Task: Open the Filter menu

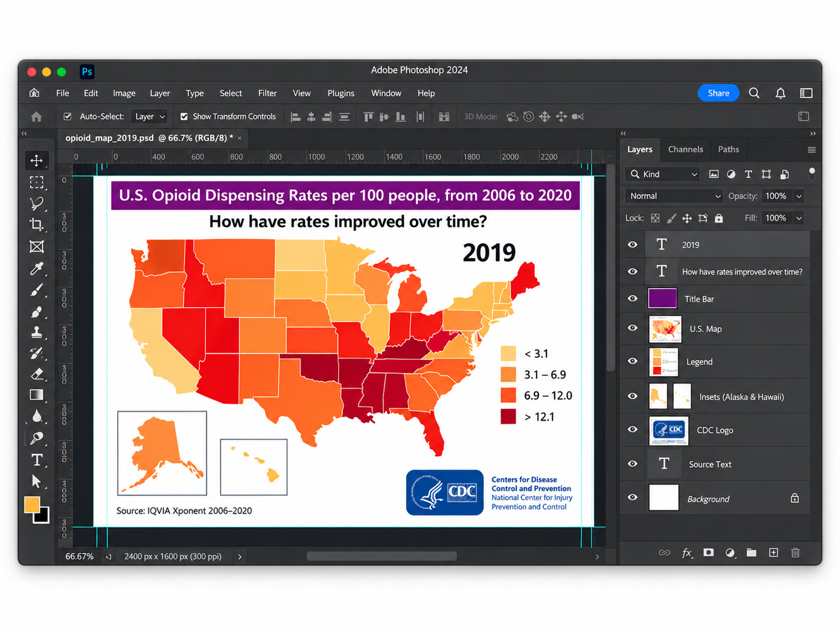Action: 267,93
